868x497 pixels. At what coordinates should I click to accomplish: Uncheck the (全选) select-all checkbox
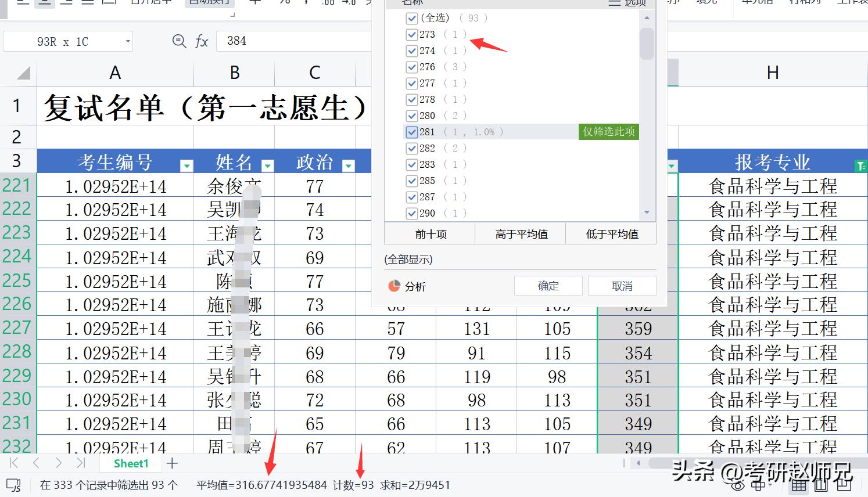click(412, 18)
